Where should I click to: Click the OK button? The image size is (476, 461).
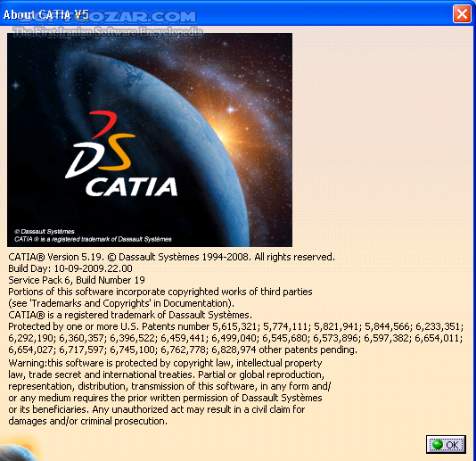(446, 445)
